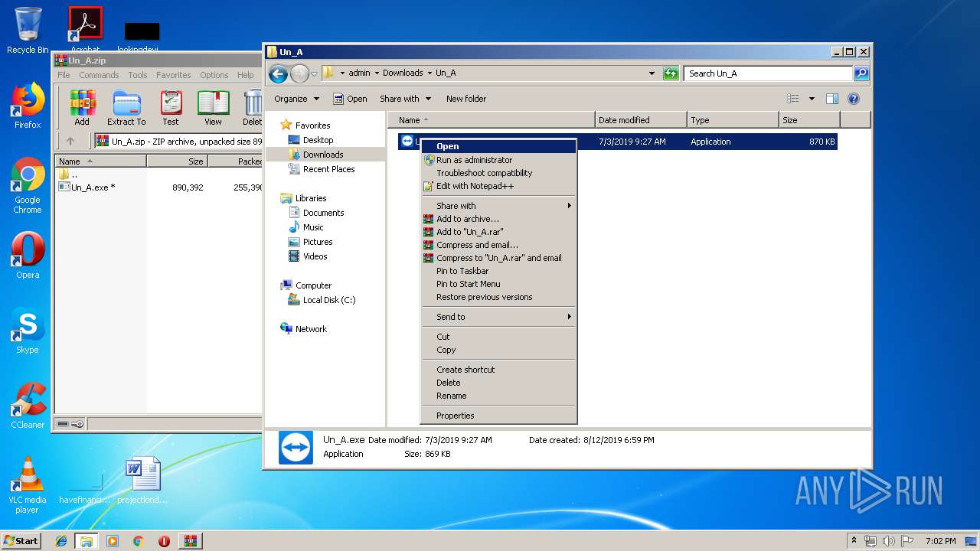Viewport: 980px width, 551px height.
Task: Choose Run as administrator
Action: point(498,160)
